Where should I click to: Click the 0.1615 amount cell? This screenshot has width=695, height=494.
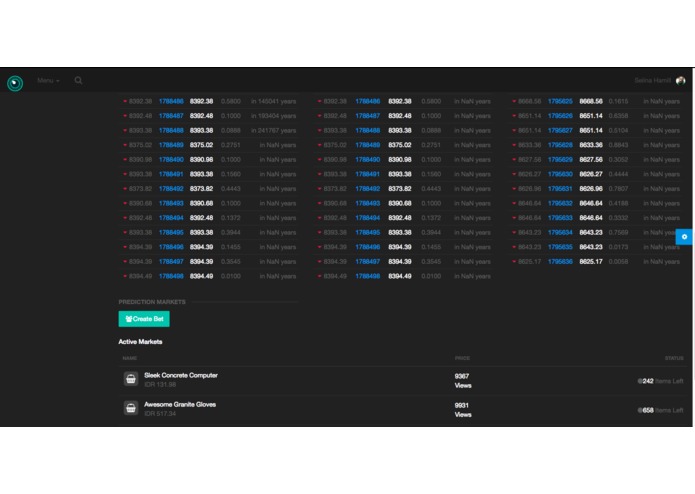(618, 101)
